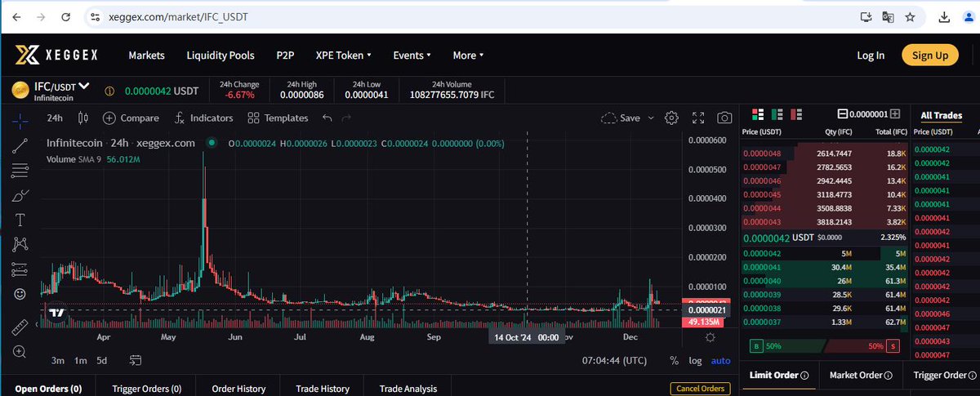Select the 50% S sell ratio bar
The image size is (980, 396).
[862, 346]
